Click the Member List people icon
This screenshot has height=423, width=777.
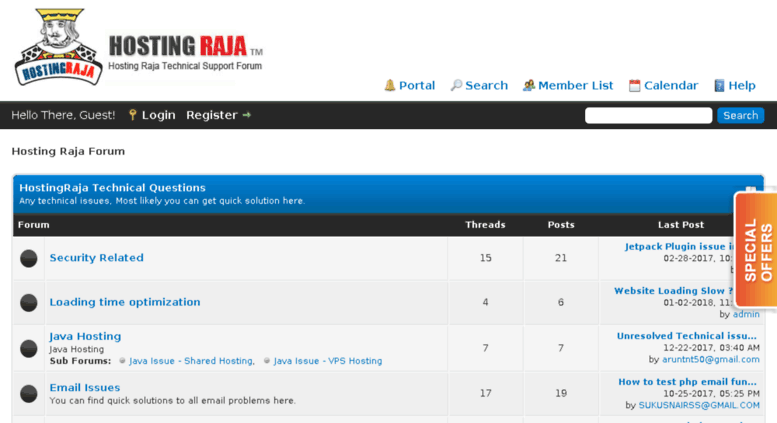click(529, 86)
